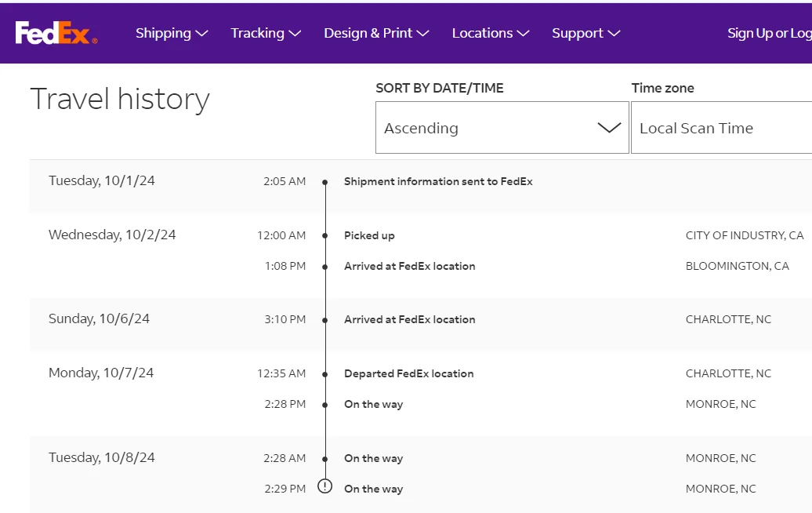Click the Sunday Charlotte arrival timeline dot
The image size is (812, 513).
pos(325,320)
